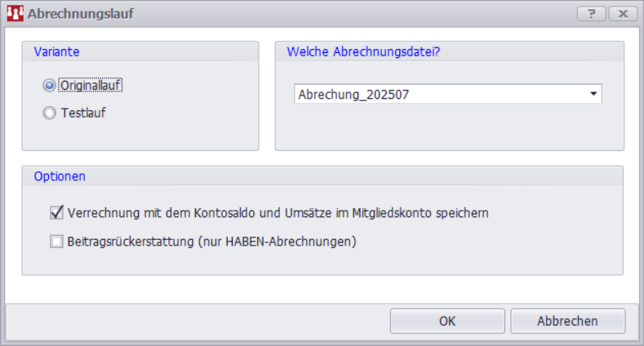The image size is (644, 346).
Task: Click the Originallauf label text
Action: pyautogui.click(x=91, y=85)
